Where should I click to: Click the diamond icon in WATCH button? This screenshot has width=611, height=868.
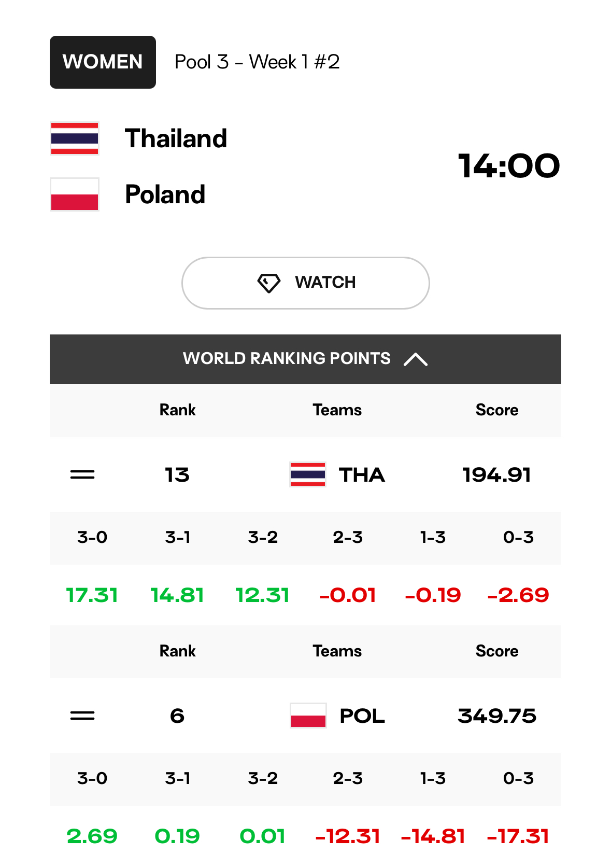[x=269, y=283]
